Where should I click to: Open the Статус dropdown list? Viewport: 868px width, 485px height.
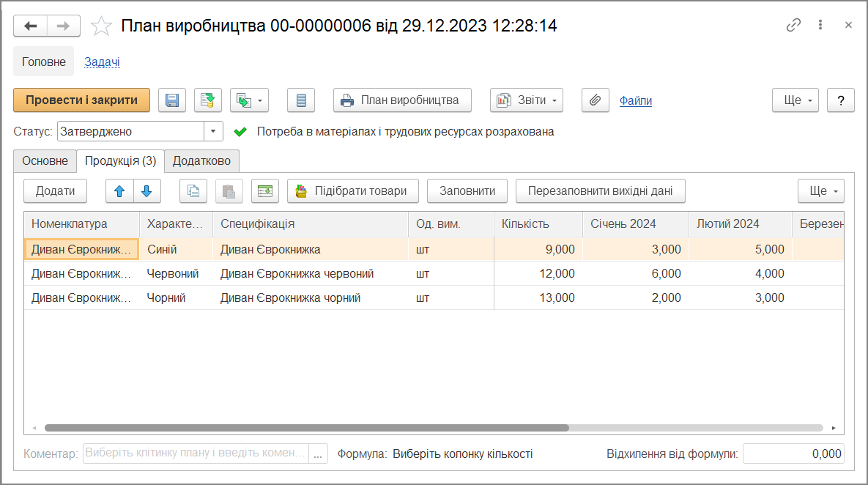point(213,132)
